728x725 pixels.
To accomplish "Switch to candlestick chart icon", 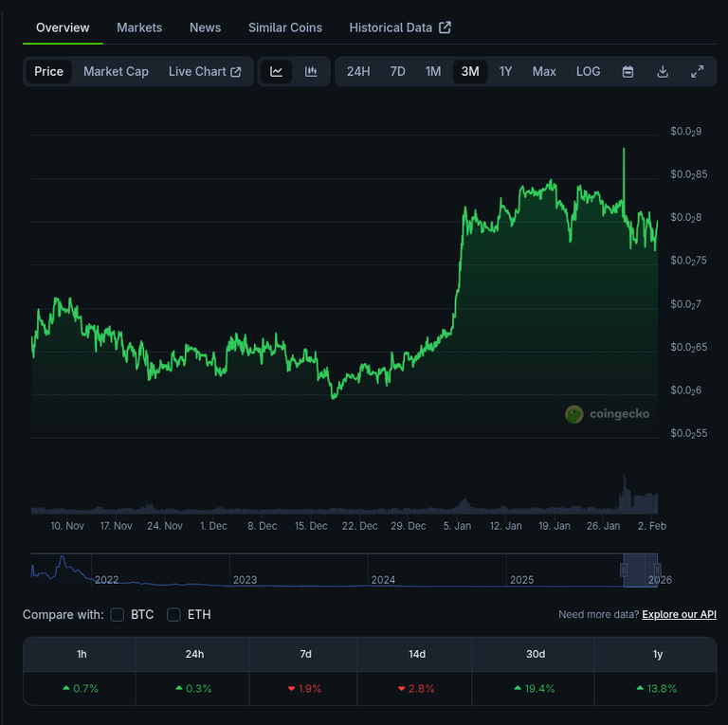I will [311, 72].
